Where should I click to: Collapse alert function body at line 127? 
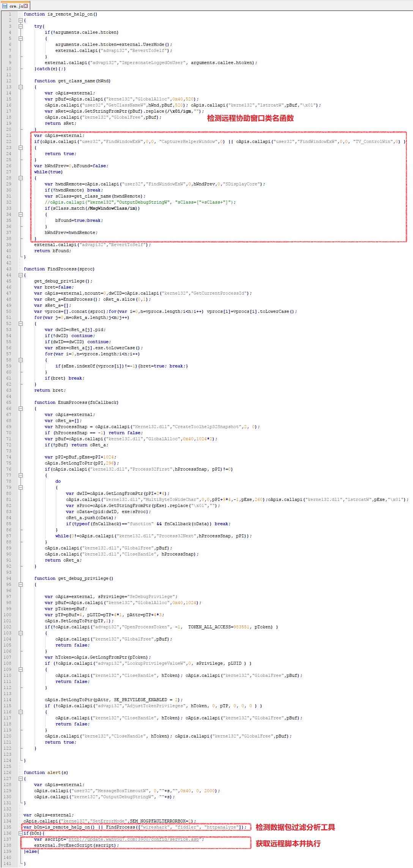pos(20,779)
